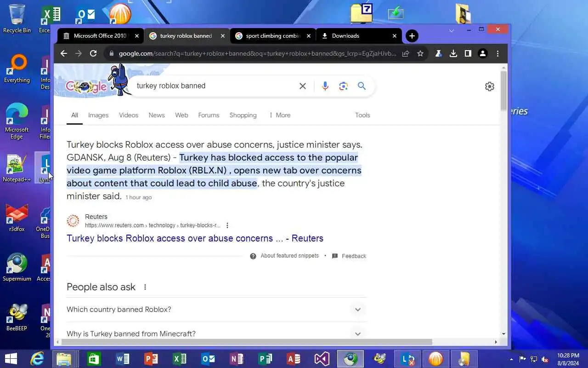Start a voice search with microphone
Screen dimensions: 588x368
point(325,86)
